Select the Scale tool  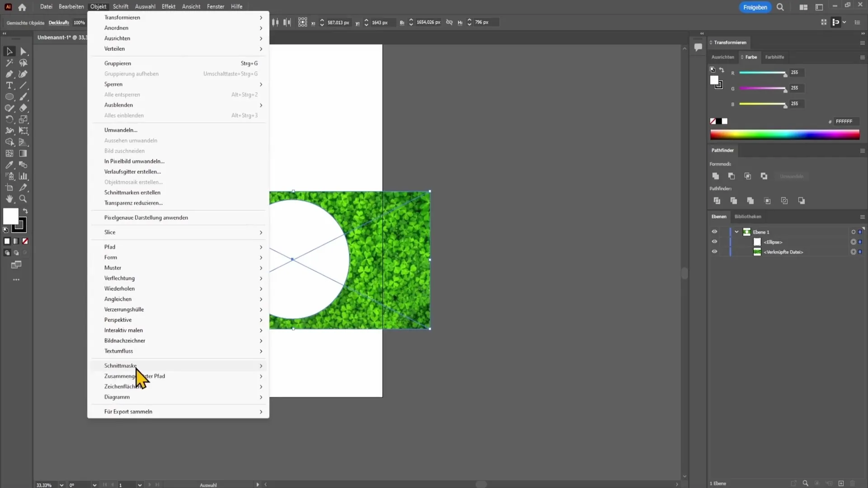[24, 119]
